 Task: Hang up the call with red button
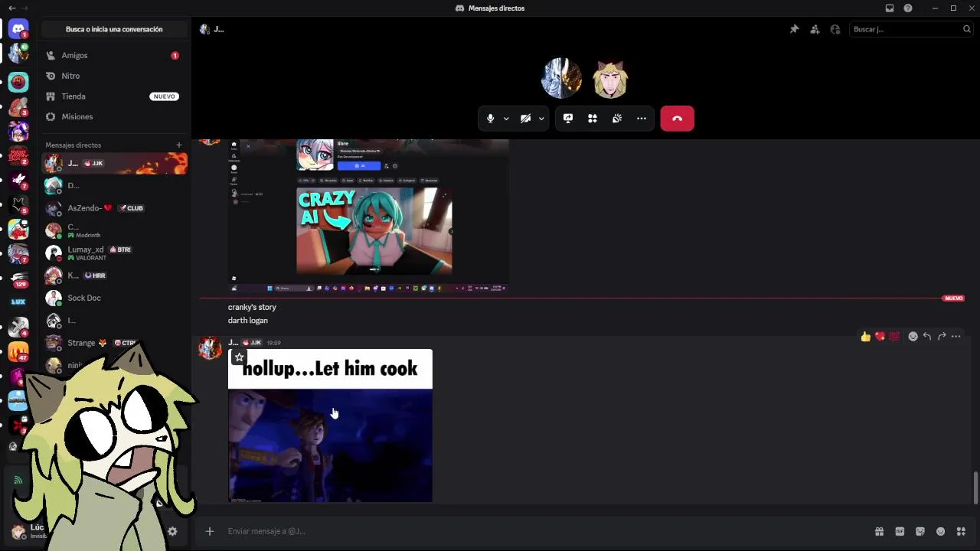pos(677,119)
